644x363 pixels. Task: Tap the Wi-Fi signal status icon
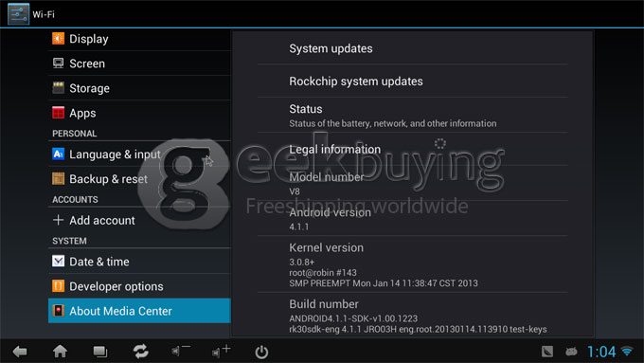(627, 352)
